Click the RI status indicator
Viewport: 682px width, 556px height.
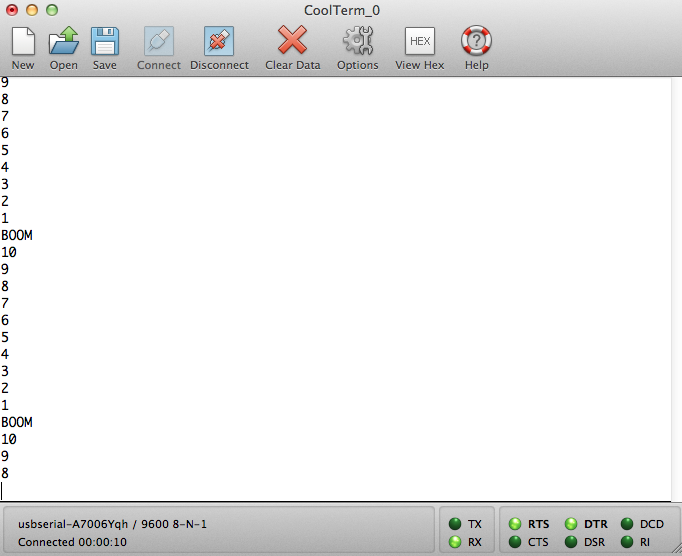(627, 542)
